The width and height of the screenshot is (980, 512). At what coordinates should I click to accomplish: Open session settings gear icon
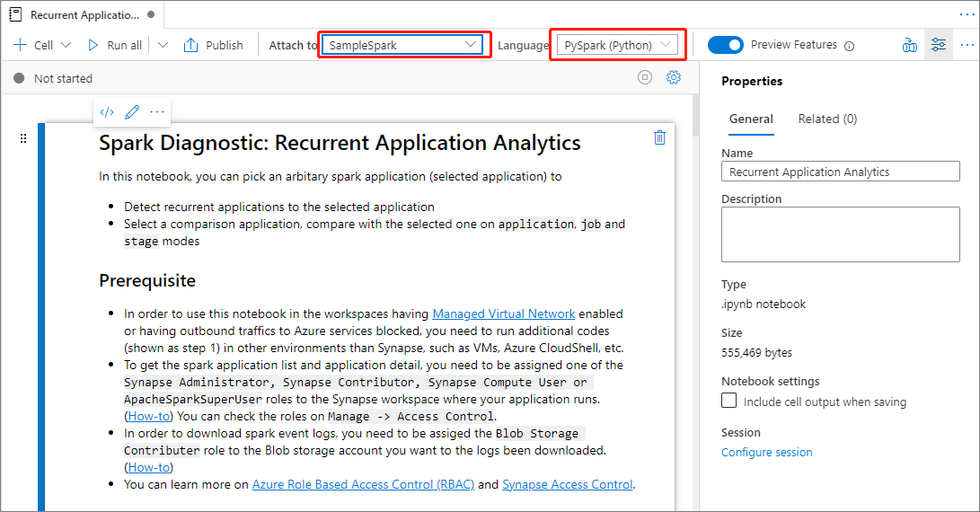pos(674,78)
